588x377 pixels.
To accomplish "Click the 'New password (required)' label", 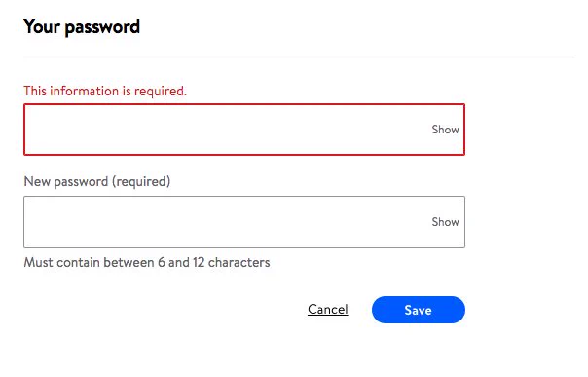I will (97, 181).
